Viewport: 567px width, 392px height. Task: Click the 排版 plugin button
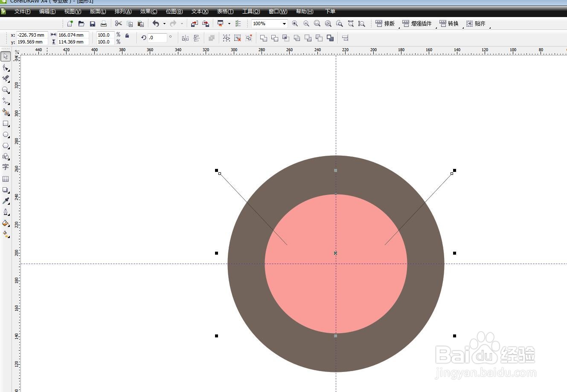tap(385, 24)
